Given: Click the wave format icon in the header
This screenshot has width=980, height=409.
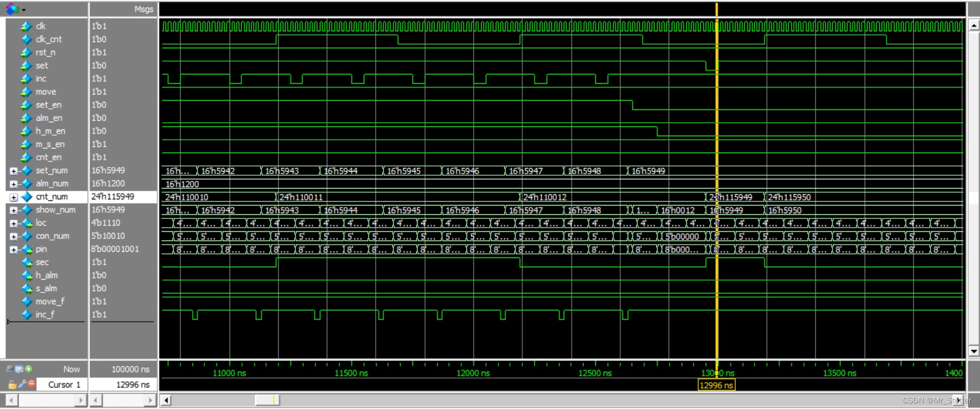Looking at the screenshot, I should (x=11, y=9).
